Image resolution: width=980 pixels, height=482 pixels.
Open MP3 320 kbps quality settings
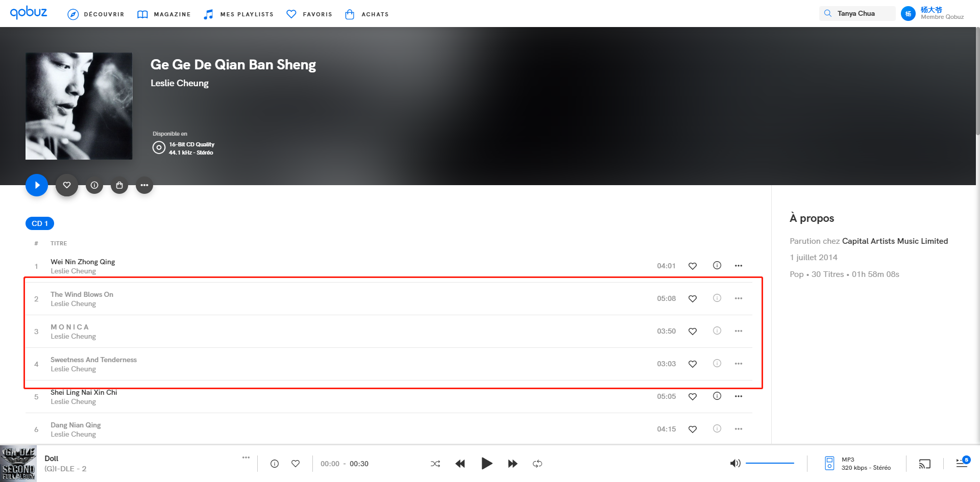857,463
